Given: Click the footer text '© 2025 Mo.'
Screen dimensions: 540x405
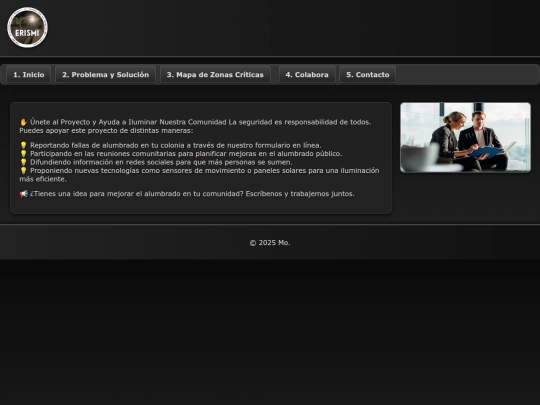Looking at the screenshot, I should (x=270, y=243).
